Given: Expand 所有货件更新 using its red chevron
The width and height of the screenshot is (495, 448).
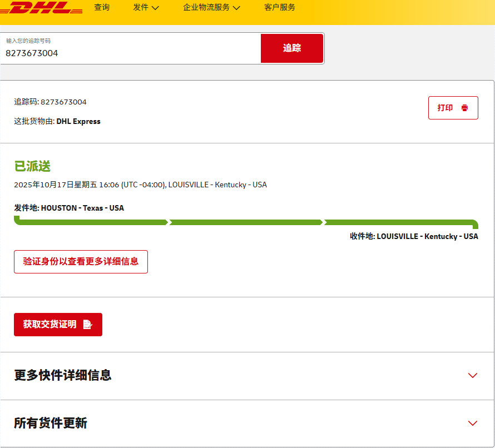Looking at the screenshot, I should 473,423.
